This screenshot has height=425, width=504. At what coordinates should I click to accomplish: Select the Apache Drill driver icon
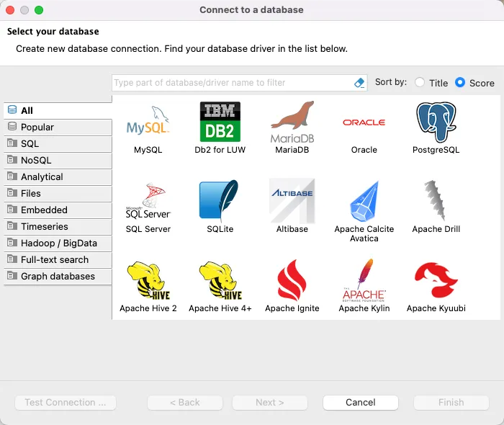point(436,200)
